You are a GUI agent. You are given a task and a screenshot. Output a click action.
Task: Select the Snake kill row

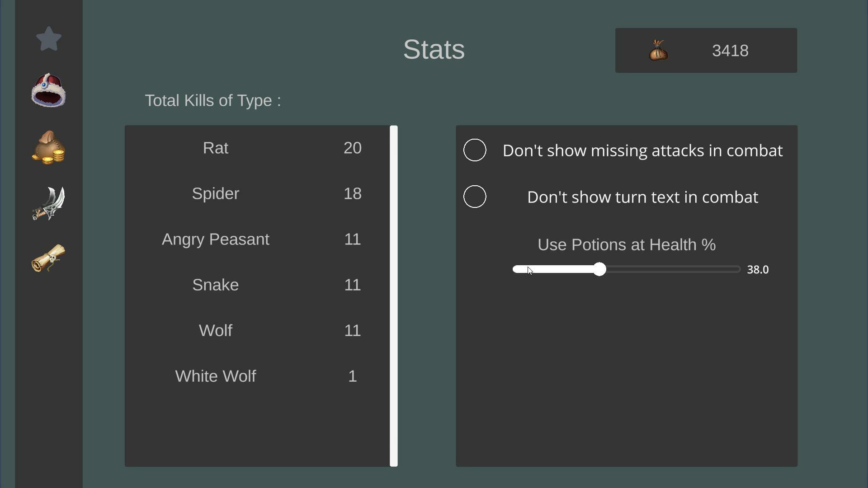(x=216, y=285)
